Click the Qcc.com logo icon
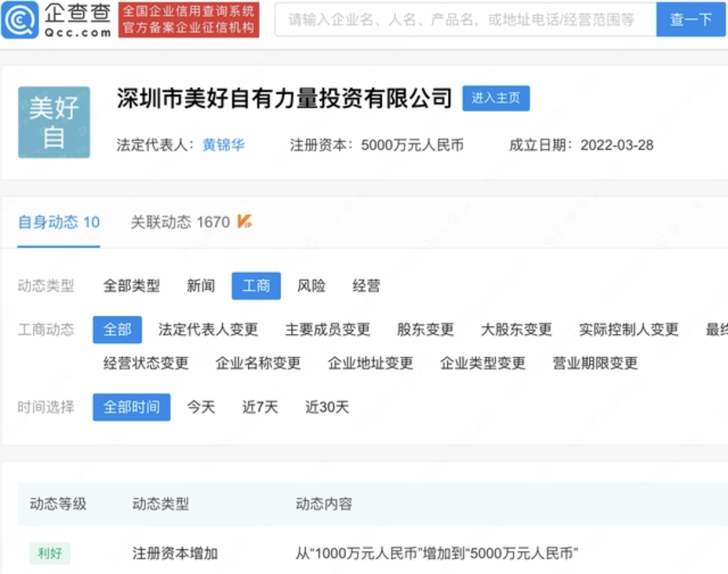Screen dimensions: 728x574 (x=20, y=20)
